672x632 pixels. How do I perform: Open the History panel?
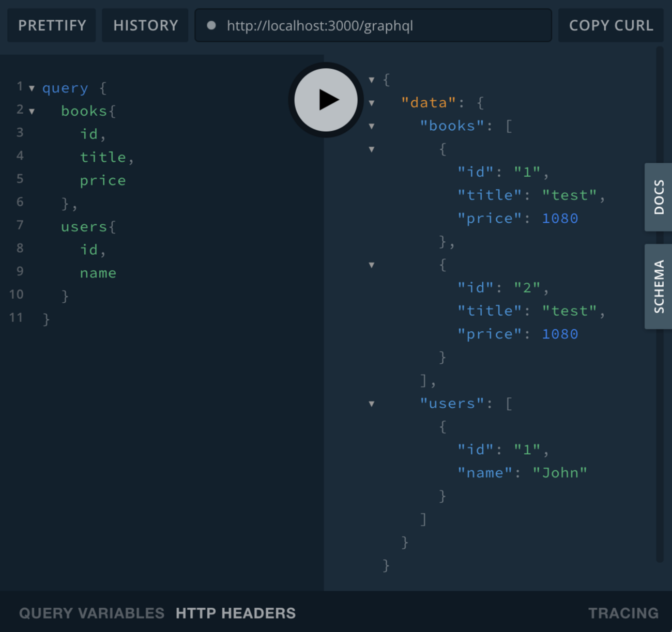[x=145, y=25]
